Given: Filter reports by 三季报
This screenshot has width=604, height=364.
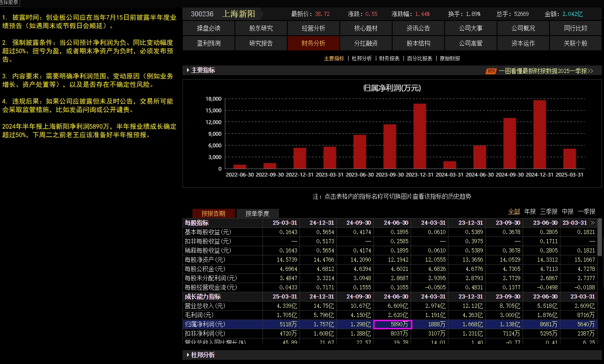Looking at the screenshot, I should point(549,211).
